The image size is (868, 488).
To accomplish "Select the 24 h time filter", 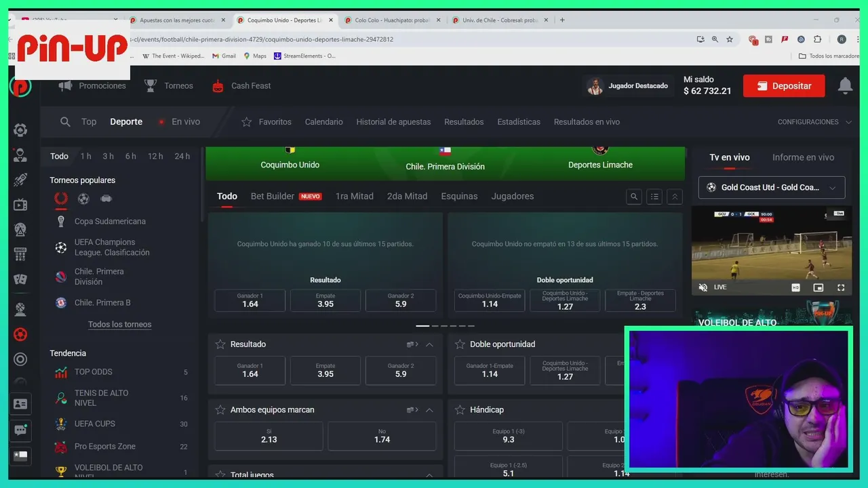I will point(182,157).
